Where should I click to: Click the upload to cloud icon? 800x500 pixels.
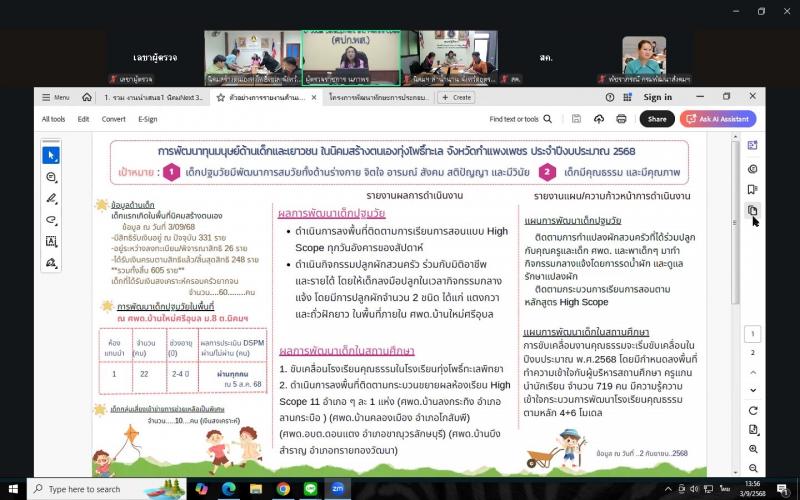coord(599,119)
